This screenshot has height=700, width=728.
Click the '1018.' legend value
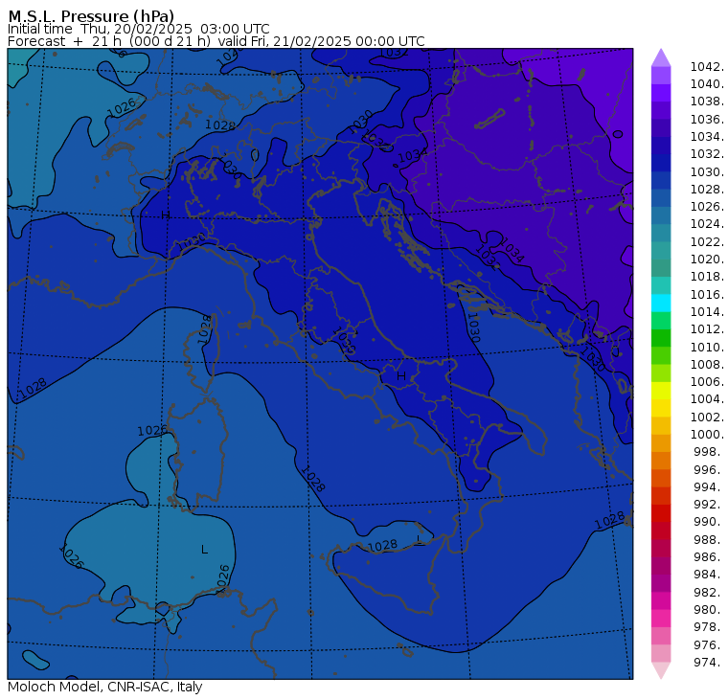[x=707, y=277]
